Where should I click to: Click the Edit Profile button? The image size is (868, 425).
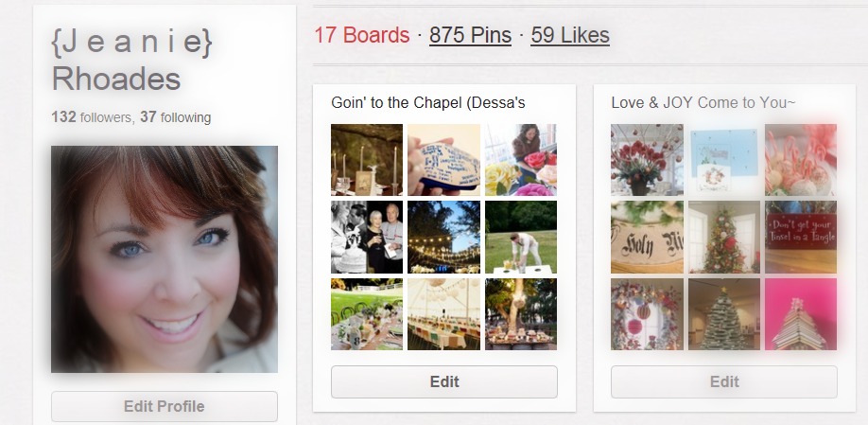click(164, 407)
